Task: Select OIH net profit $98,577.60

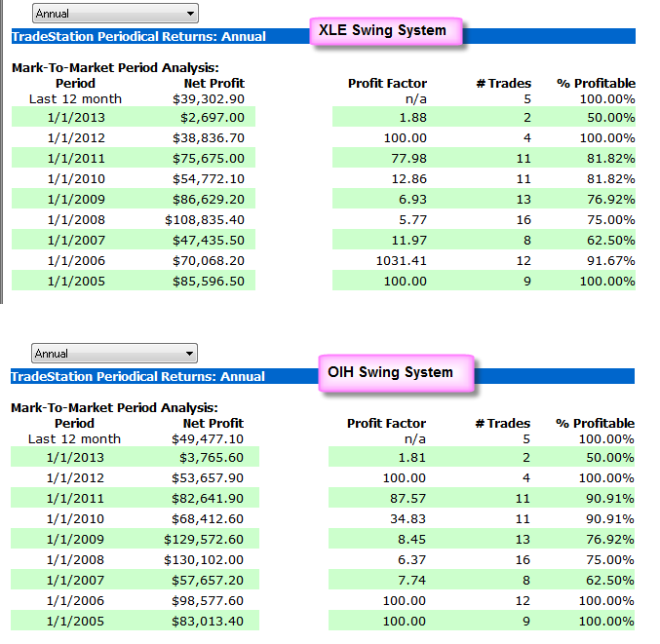Action: 208,601
